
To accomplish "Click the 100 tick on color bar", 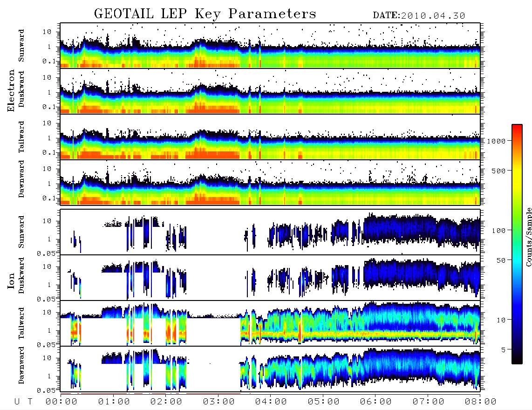I will click(498, 231).
